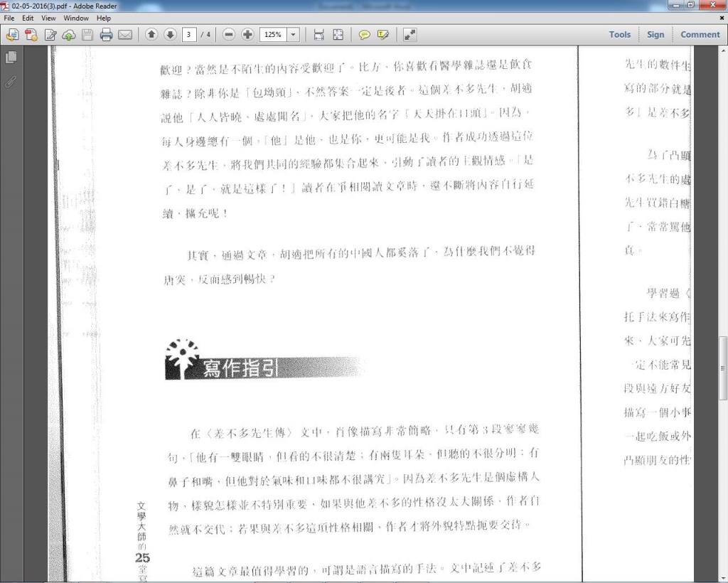Expand the zoom level dropdown arrow
This screenshot has height=583, width=728.
[294, 34]
